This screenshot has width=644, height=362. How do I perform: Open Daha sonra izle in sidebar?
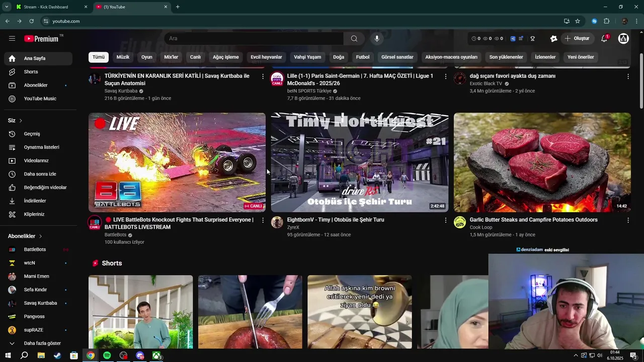pos(38,174)
